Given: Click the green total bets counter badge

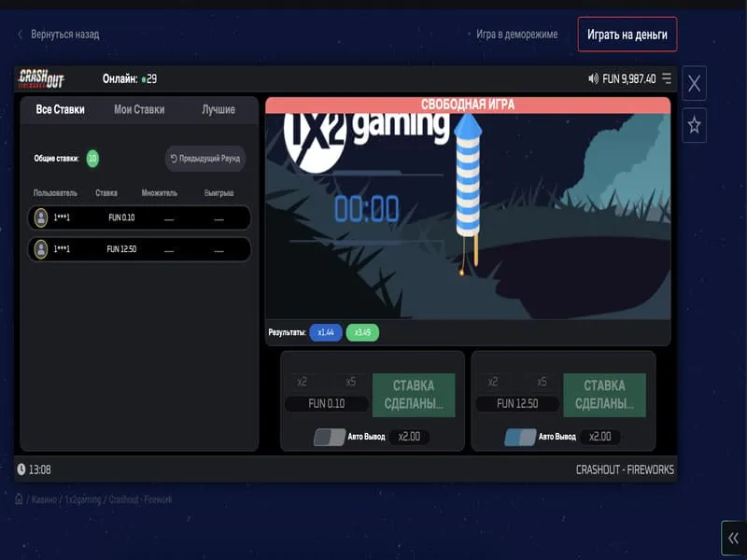Looking at the screenshot, I should click(92, 159).
